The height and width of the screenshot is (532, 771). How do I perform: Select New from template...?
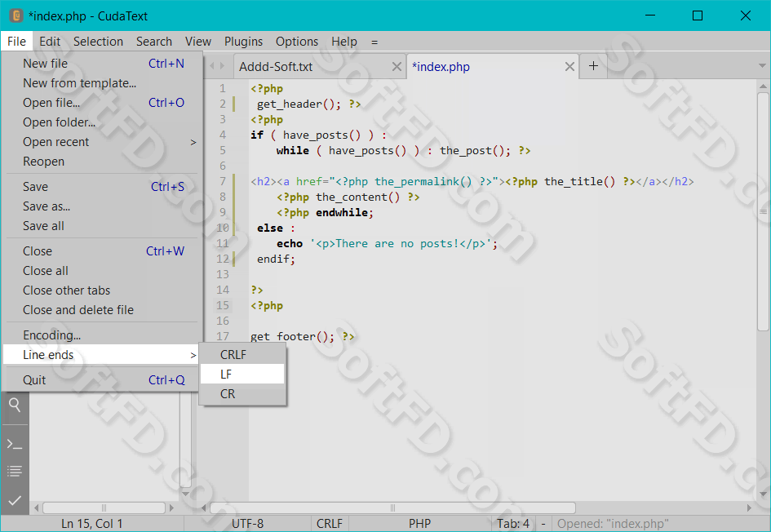[x=102, y=83]
